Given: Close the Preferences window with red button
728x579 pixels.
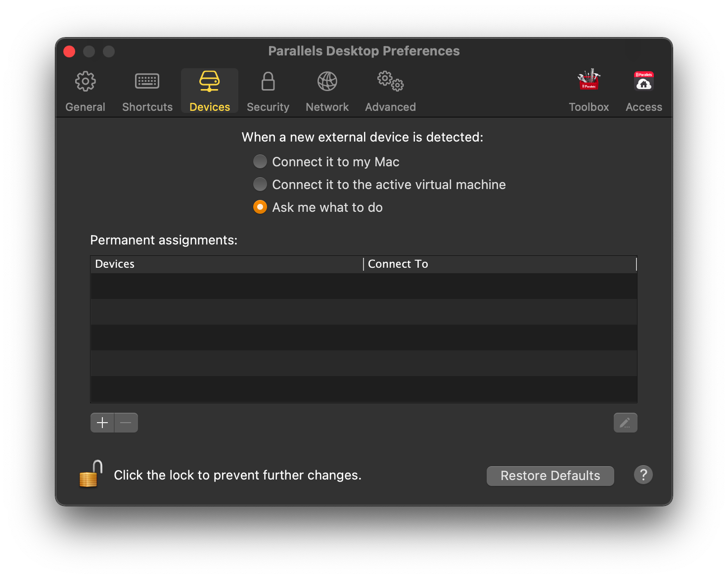Looking at the screenshot, I should (x=69, y=51).
